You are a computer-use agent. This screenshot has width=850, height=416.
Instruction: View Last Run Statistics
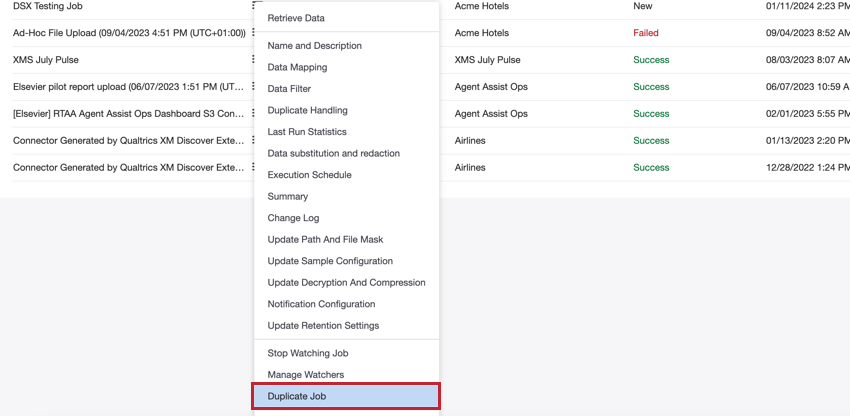coord(346,132)
